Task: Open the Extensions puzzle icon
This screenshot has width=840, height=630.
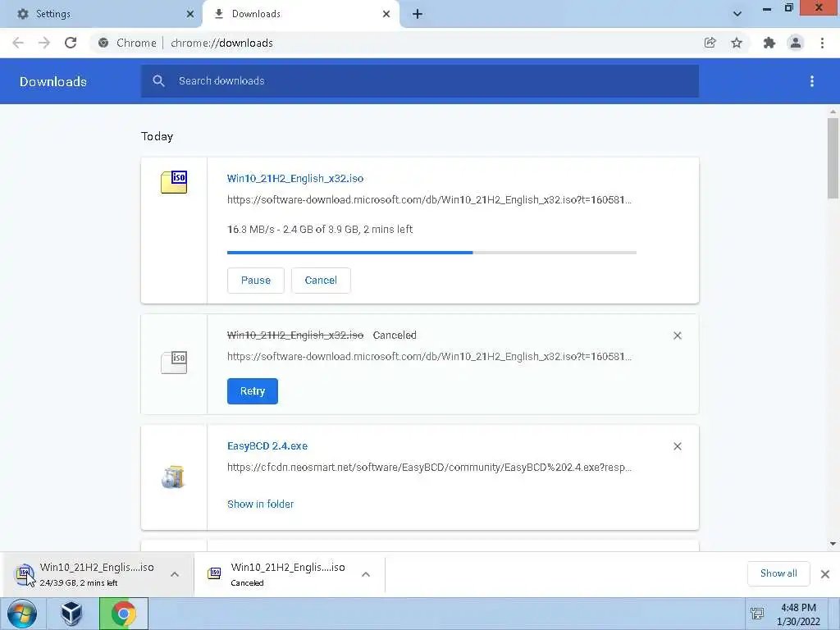Action: pyautogui.click(x=769, y=43)
